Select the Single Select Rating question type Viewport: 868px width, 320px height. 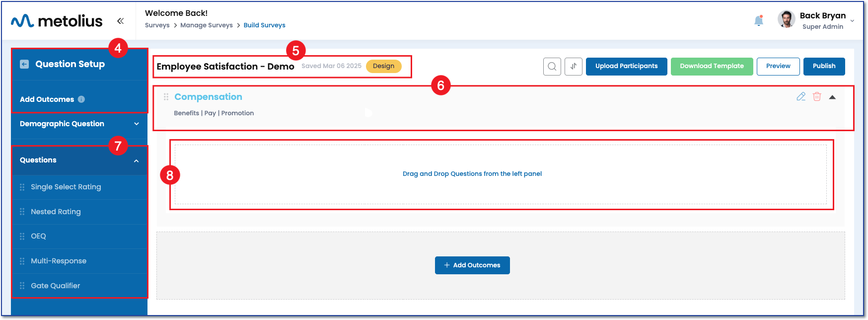click(66, 187)
